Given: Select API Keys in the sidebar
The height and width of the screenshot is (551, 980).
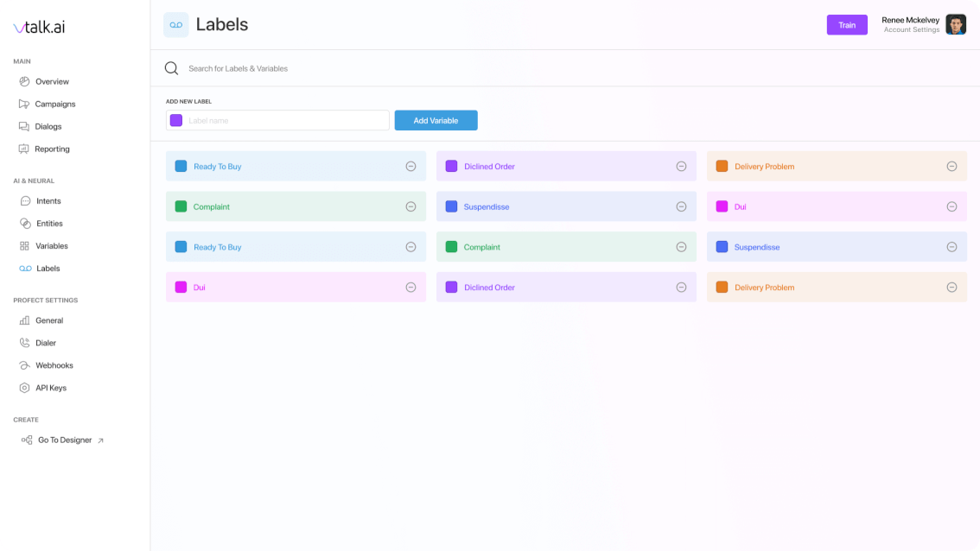Looking at the screenshot, I should (51, 388).
